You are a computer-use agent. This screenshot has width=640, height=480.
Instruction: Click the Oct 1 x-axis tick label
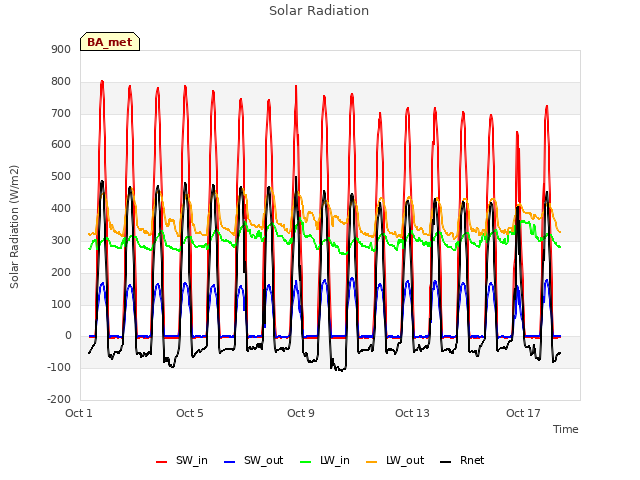click(x=79, y=413)
